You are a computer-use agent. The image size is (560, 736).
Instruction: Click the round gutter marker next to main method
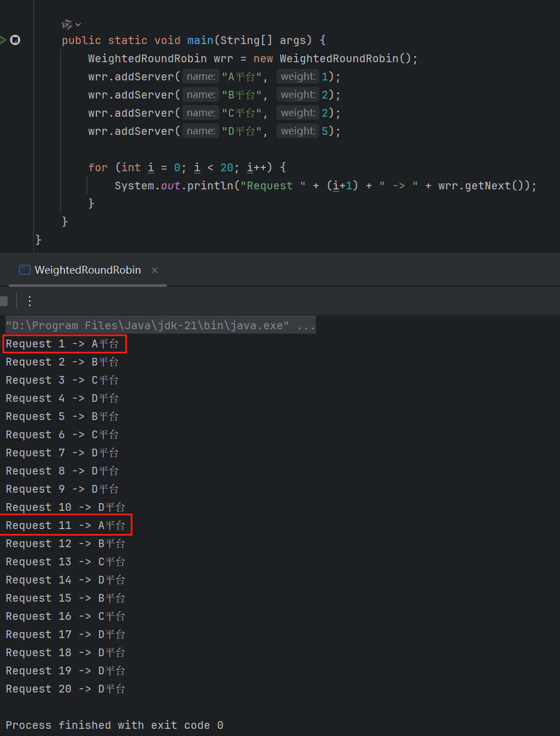coord(15,40)
